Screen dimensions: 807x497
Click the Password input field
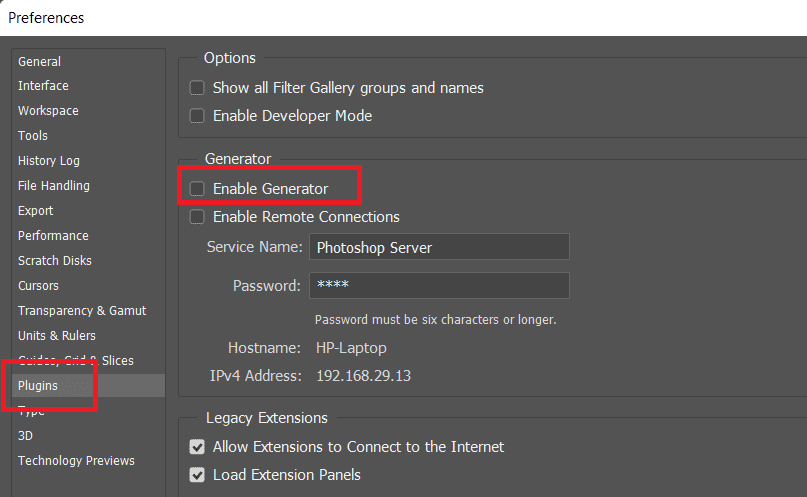tap(439, 286)
